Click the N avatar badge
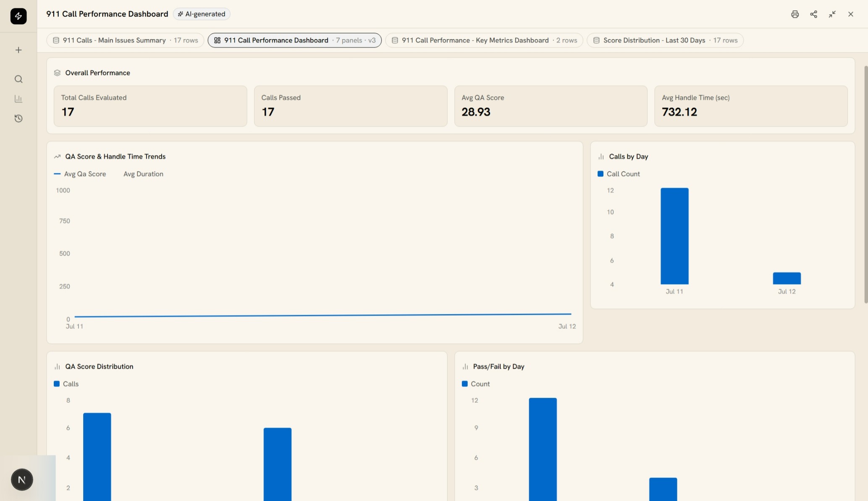Screen dimensions: 868x501 click(x=22, y=480)
